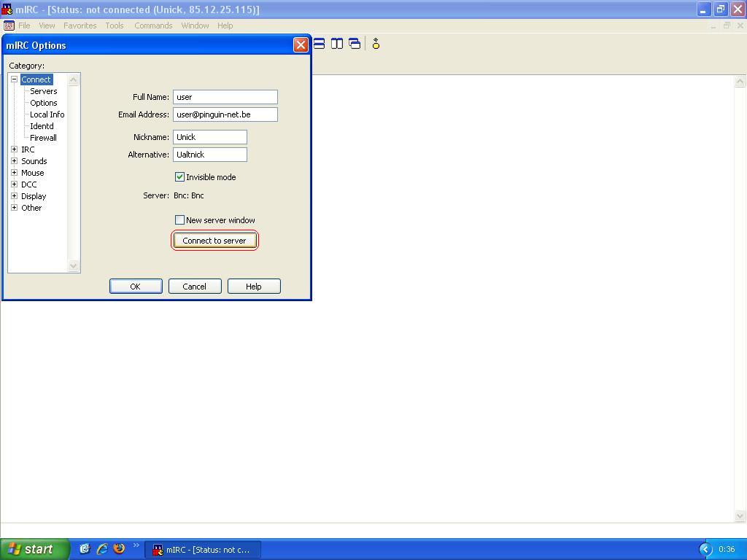The width and height of the screenshot is (747, 560).
Task: Click the Email Address input field
Action: [x=225, y=114]
